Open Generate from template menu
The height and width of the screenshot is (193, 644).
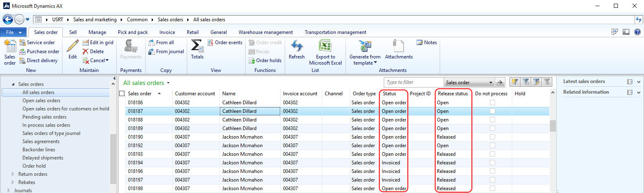pos(365,52)
